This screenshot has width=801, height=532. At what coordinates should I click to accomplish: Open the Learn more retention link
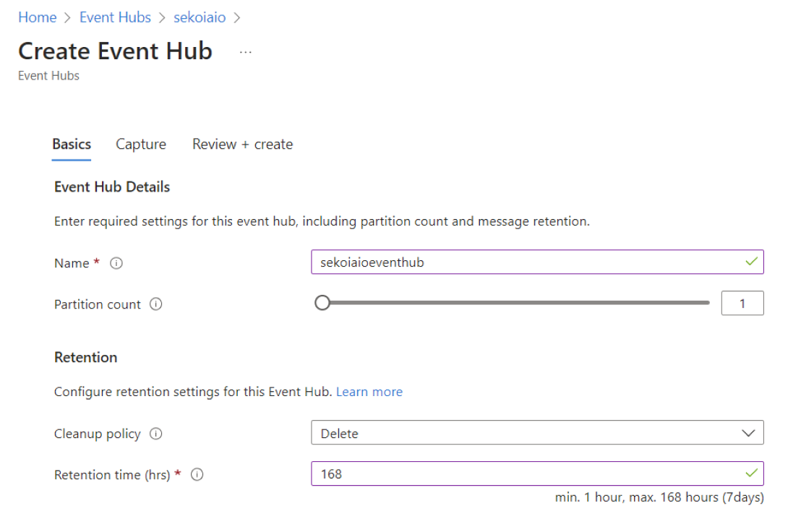(x=369, y=392)
